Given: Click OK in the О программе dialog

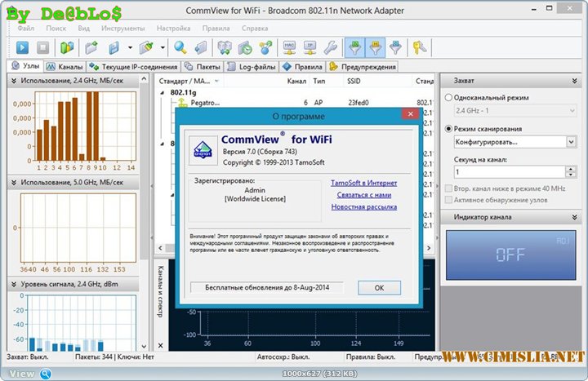Looking at the screenshot, I should coord(379,288).
